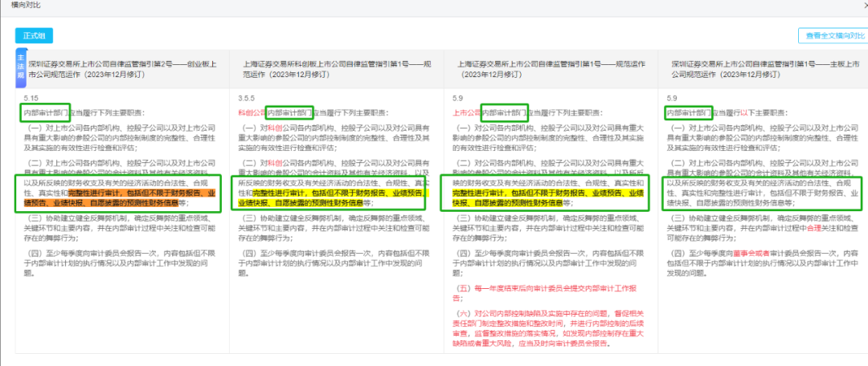The height and width of the screenshot is (366, 868).
Task: Click the 正式组 button
Action: (x=34, y=36)
